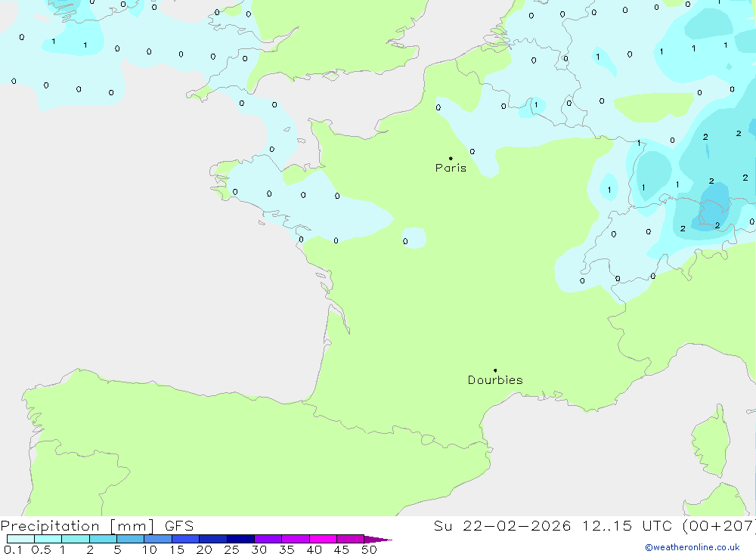Select the black dot marking Dourbies

point(495,370)
